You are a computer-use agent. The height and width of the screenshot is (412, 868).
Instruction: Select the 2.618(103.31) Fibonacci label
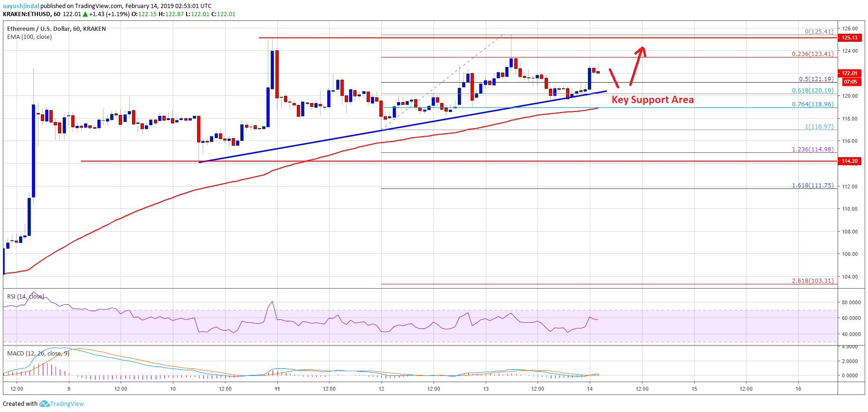point(812,281)
